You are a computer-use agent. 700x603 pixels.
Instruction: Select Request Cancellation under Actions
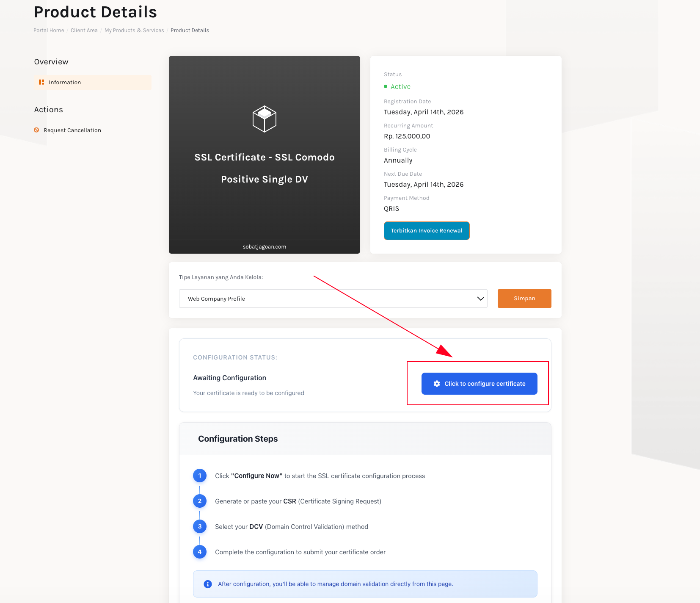click(x=72, y=130)
